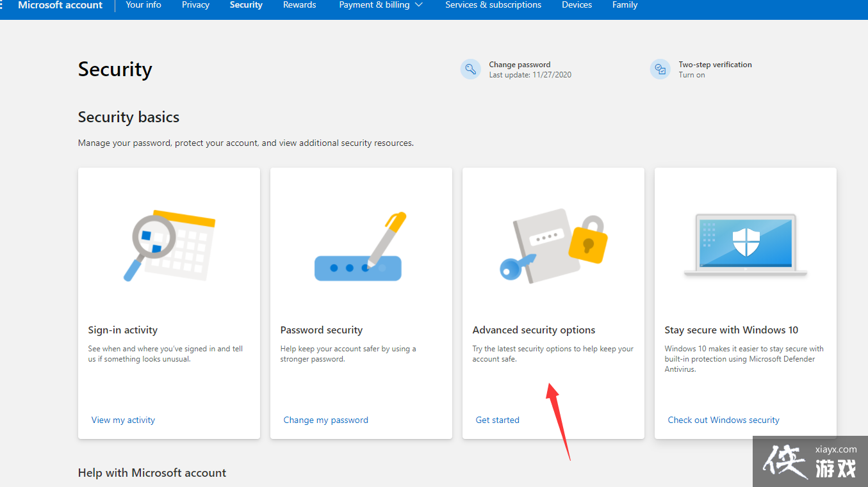Click the key icon beside Change password
Image resolution: width=868 pixels, height=487 pixels.
[x=471, y=69]
